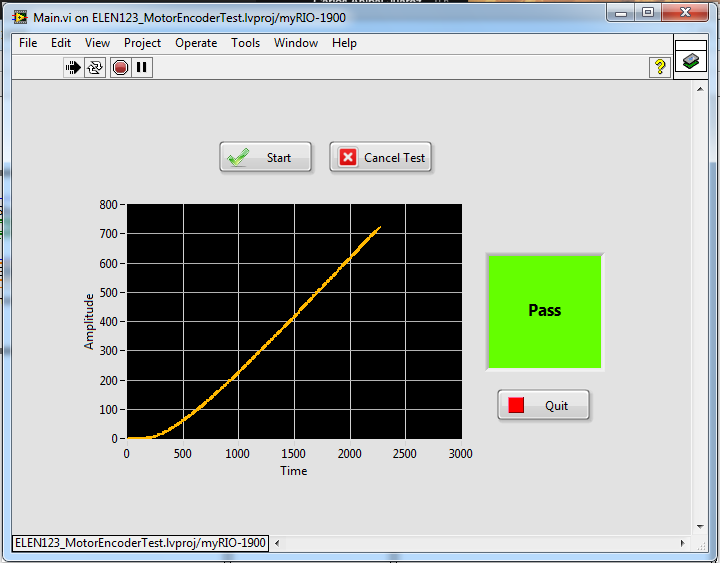The height and width of the screenshot is (563, 720).
Task: Click the vertical scrollbar up arrow
Action: coord(700,89)
